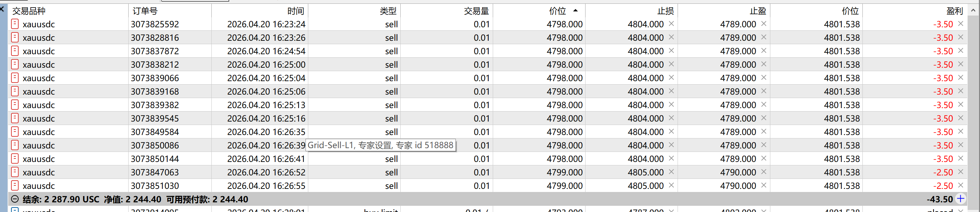
Task: Close the position for order 3073850144
Action: [961, 158]
